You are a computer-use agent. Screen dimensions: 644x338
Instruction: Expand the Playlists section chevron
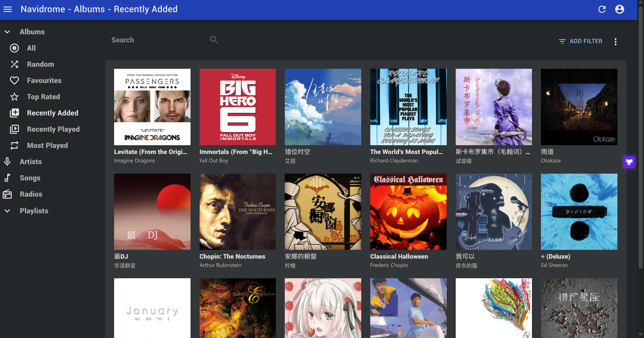point(7,211)
